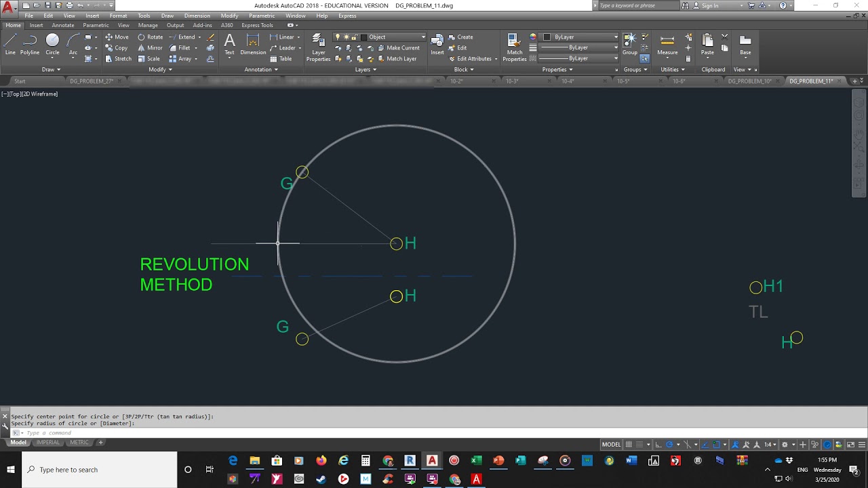The height and width of the screenshot is (488, 868).
Task: Switch to the METRIC layout tab
Action: click(79, 443)
